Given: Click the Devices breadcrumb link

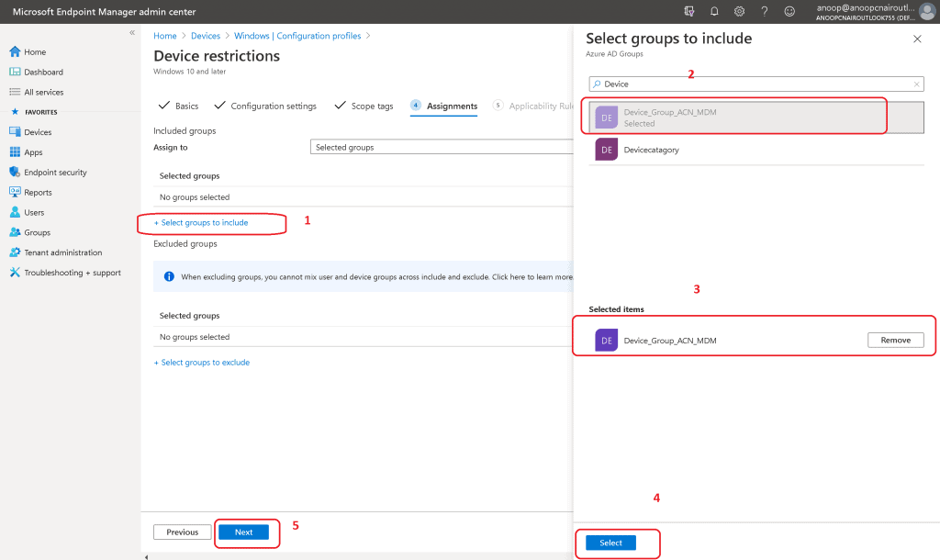Looking at the screenshot, I should pos(206,36).
